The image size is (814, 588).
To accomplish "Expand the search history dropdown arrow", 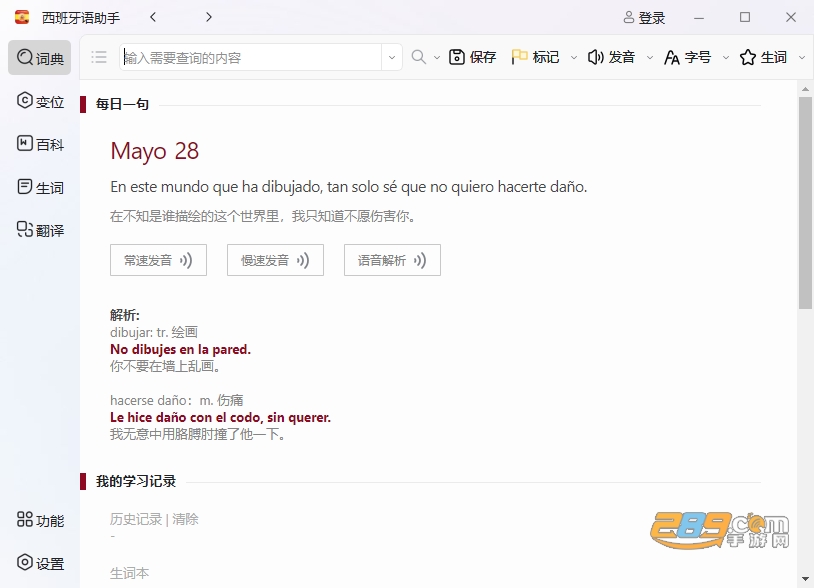I will click(392, 57).
